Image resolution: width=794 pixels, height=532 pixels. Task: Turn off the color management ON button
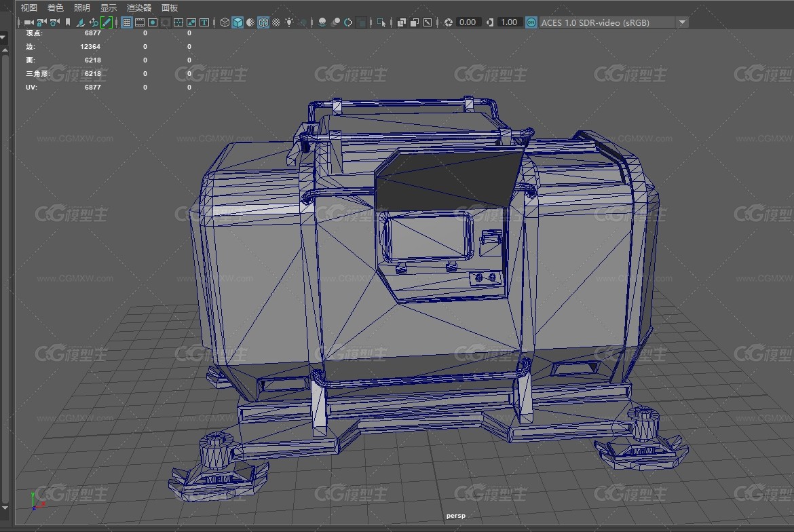coord(531,22)
